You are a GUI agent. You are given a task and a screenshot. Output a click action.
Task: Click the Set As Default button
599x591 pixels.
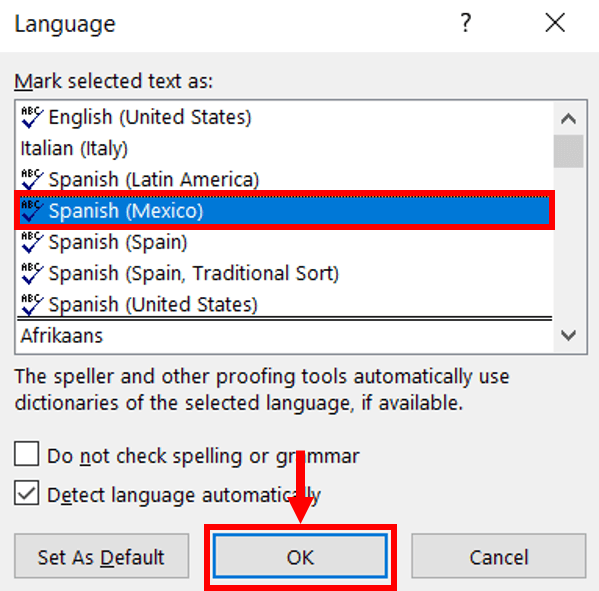point(101,556)
